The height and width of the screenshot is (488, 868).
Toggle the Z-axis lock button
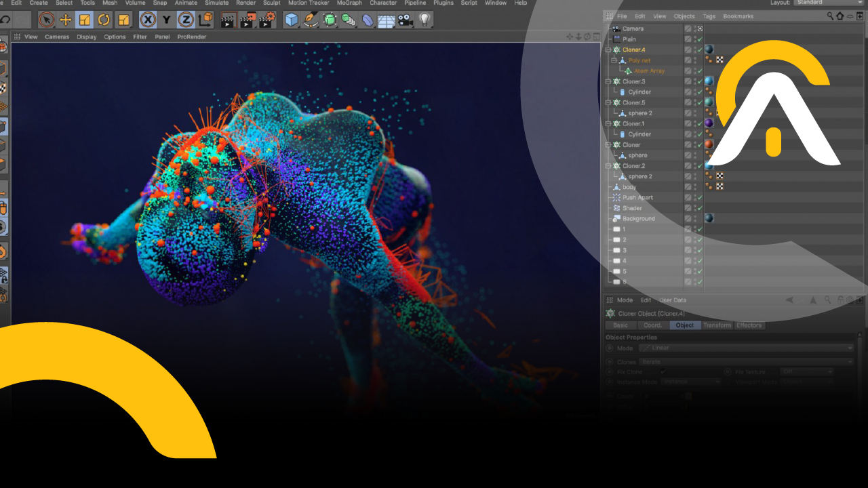point(186,20)
